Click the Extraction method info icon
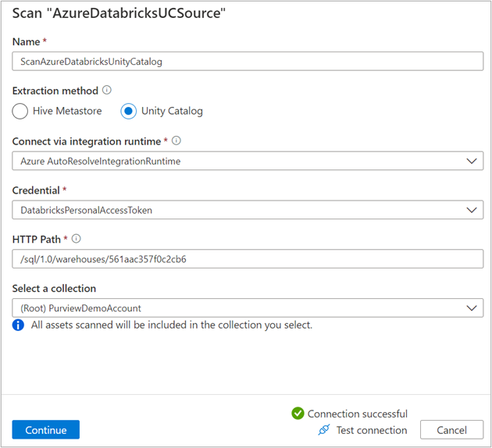The width and height of the screenshot is (492, 448). (107, 91)
